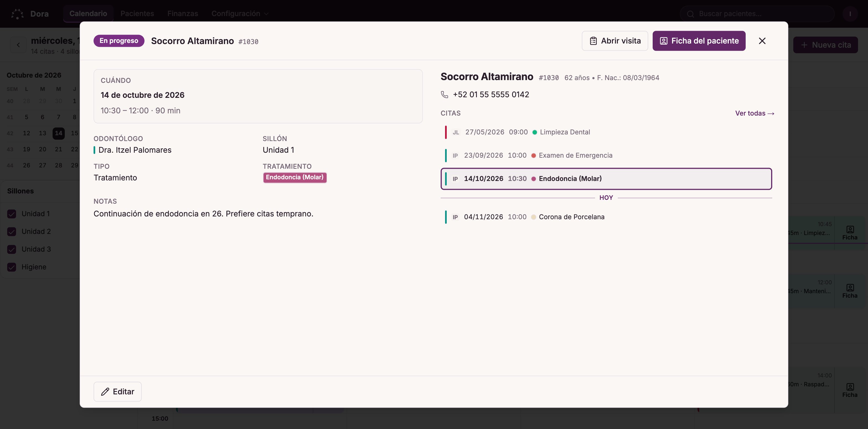Click the Endodoncia (Molar) treatment color tag
The height and width of the screenshot is (429, 868).
click(294, 177)
